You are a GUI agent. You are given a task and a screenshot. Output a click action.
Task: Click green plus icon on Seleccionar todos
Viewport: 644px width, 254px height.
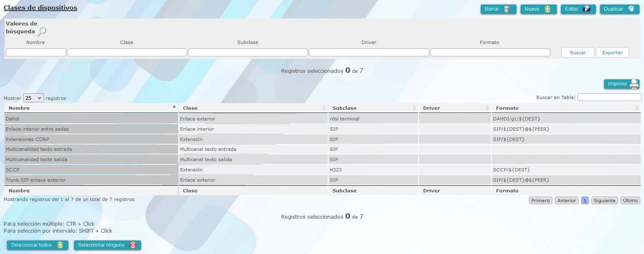point(60,245)
